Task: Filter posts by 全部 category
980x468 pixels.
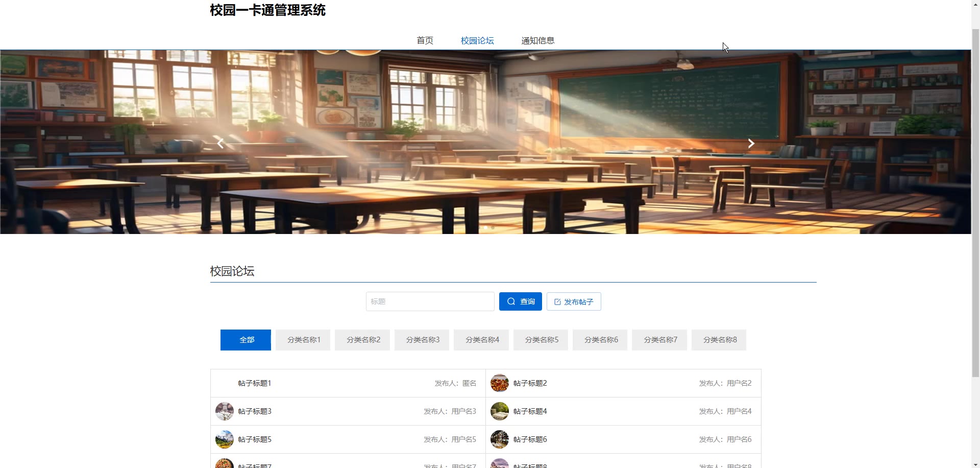Action: click(246, 340)
